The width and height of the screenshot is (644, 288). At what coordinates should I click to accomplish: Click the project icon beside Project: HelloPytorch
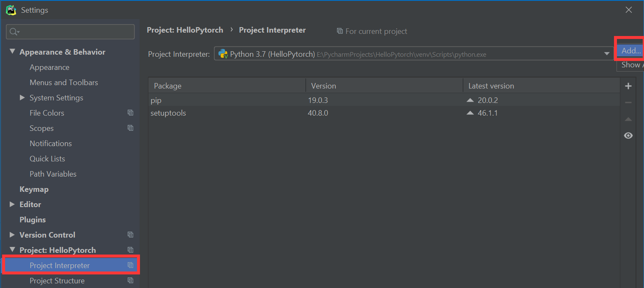[x=131, y=250]
